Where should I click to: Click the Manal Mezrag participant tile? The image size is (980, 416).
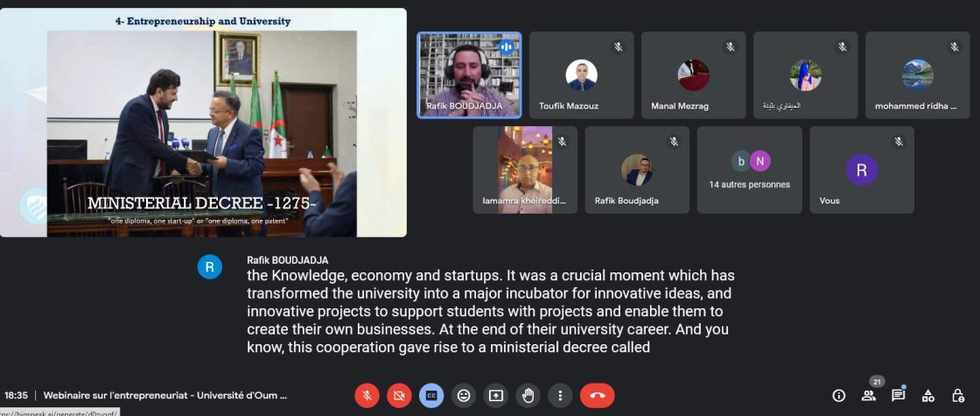(693, 75)
